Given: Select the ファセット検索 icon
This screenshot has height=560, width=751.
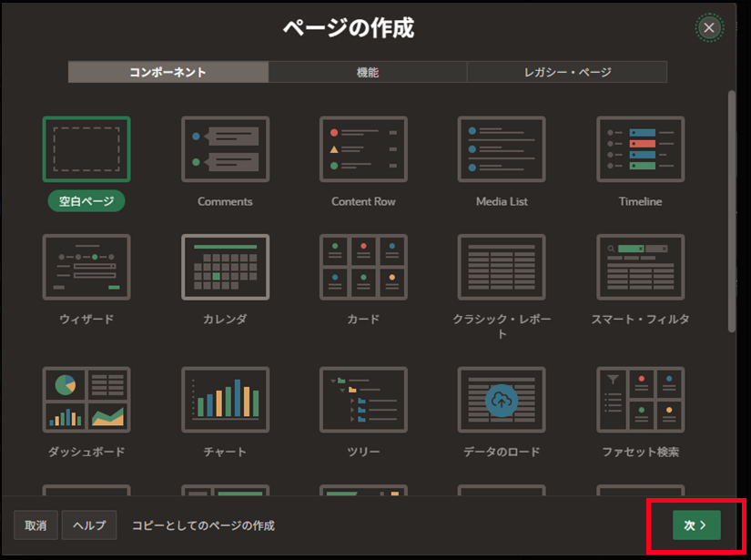Looking at the screenshot, I should pyautogui.click(x=640, y=401).
